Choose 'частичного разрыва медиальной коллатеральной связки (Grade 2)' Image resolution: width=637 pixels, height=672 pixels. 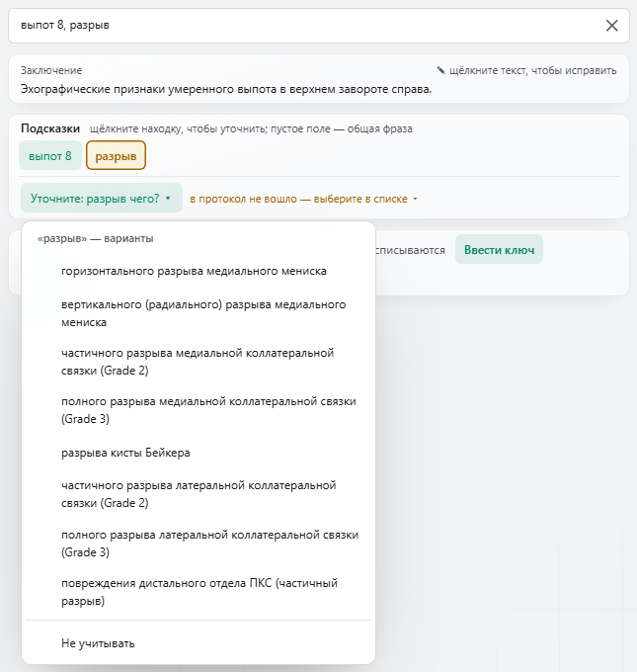199,362
